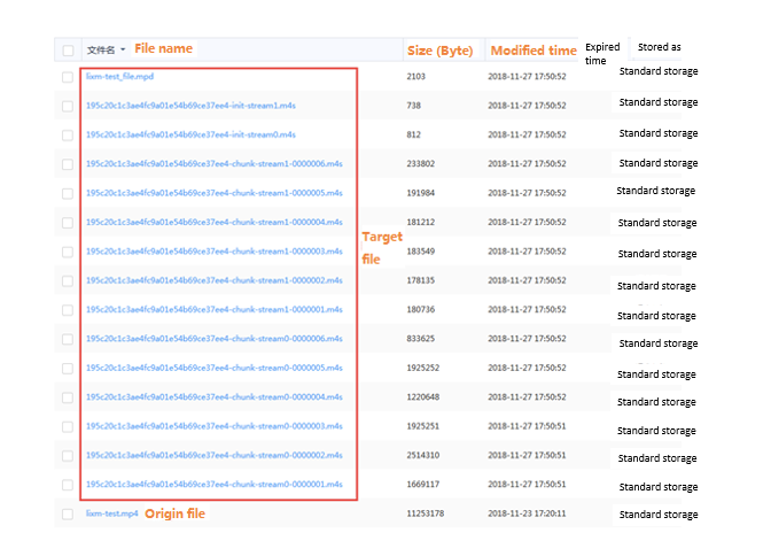Select the size value 11253178
This screenshot has width=771, height=533.
(425, 513)
